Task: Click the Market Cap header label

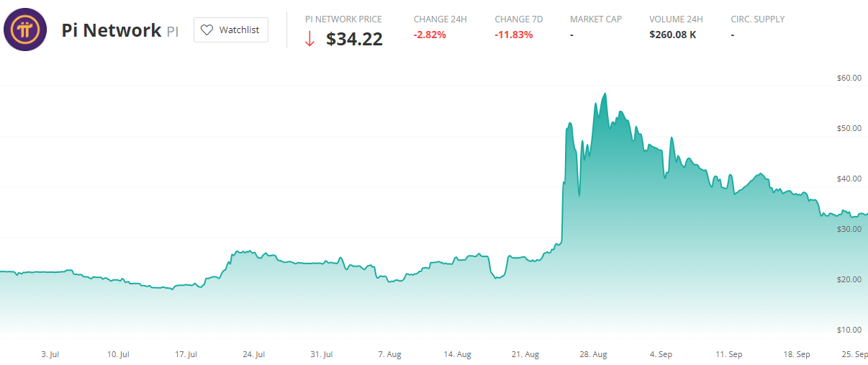Action: click(595, 19)
